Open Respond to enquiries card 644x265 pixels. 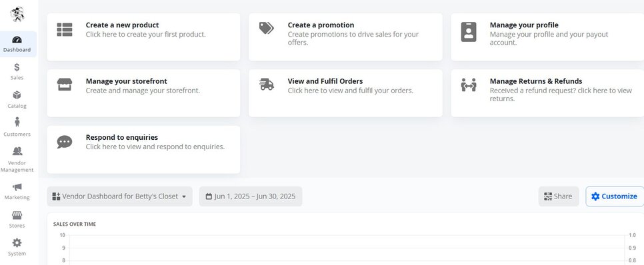pyautogui.click(x=143, y=149)
